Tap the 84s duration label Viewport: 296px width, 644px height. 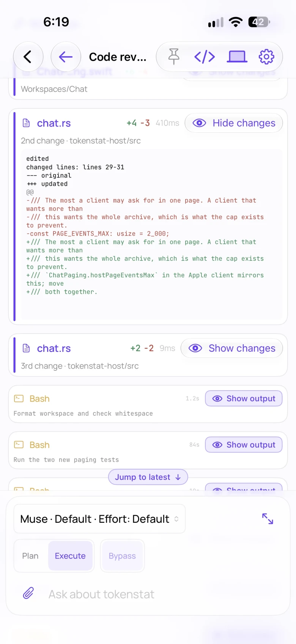tap(194, 445)
